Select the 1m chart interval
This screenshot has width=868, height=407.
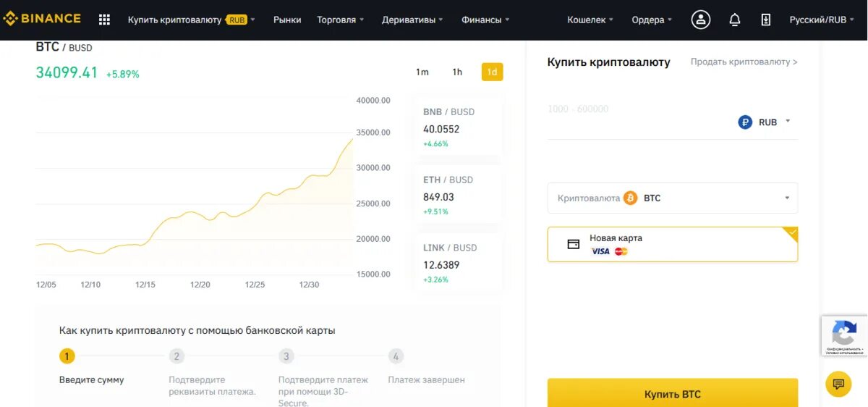coord(422,72)
